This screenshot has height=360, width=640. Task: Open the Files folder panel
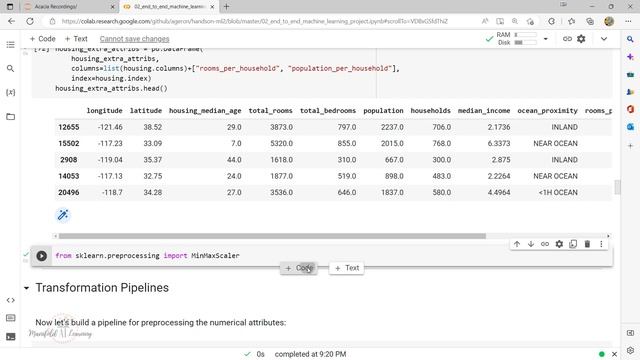pos(11,117)
